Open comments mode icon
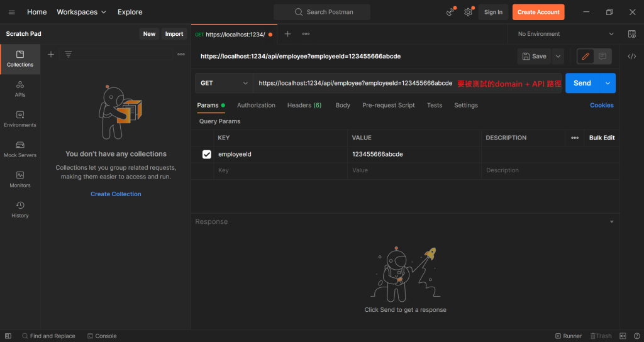 coord(602,56)
